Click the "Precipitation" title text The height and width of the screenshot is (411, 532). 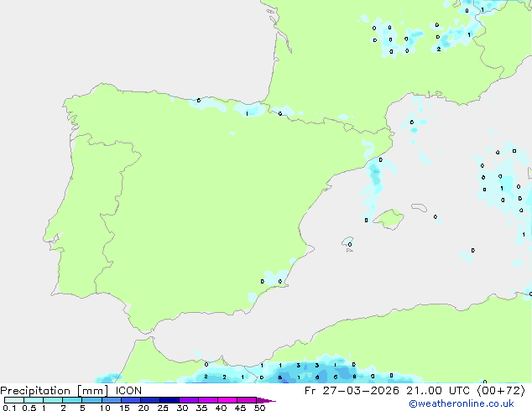[35, 391]
